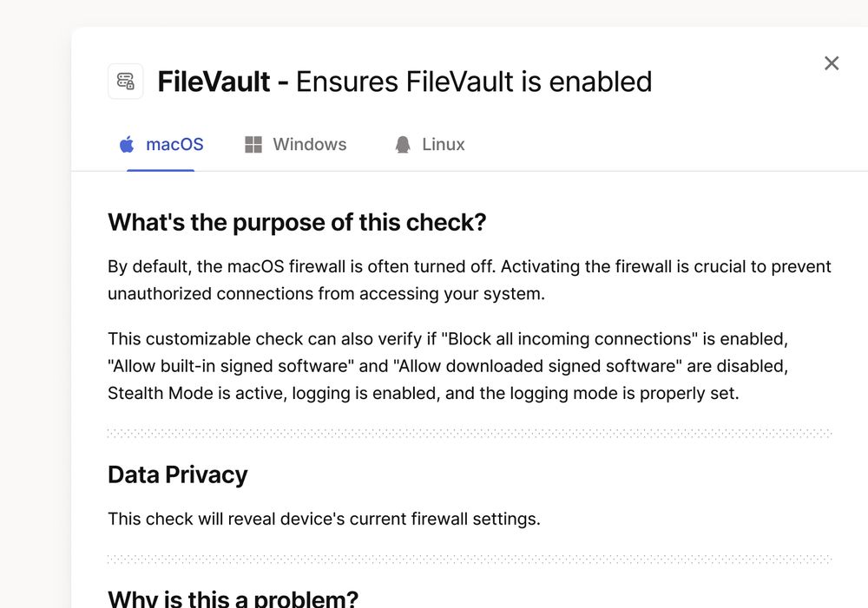Click the FileVault disk-lock icon
Screen dimensions: 868x608
126,82
